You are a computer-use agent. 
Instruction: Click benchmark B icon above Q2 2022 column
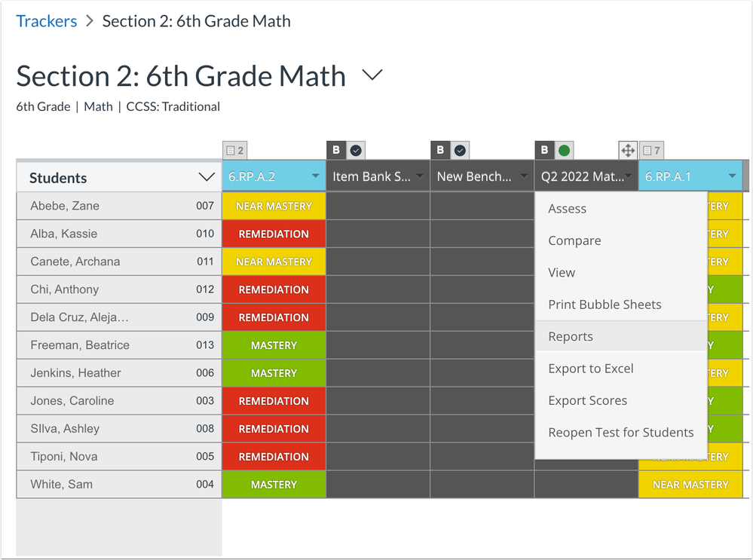pos(544,150)
